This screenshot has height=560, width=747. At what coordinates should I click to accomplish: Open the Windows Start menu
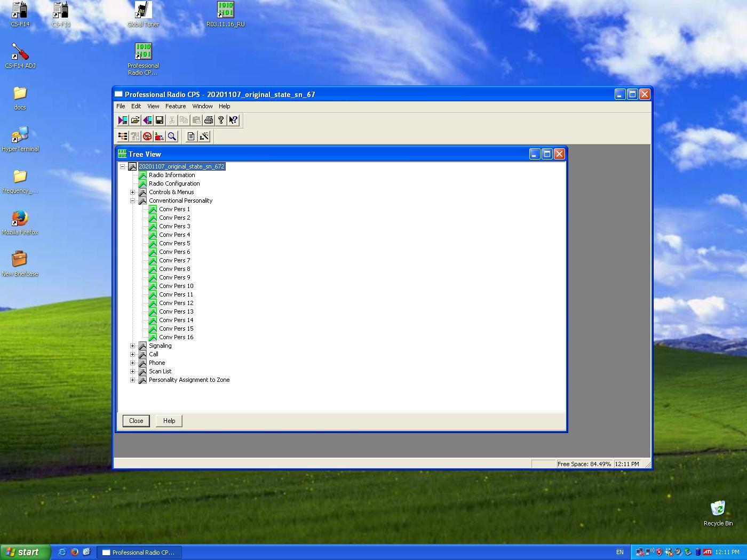[x=25, y=552]
